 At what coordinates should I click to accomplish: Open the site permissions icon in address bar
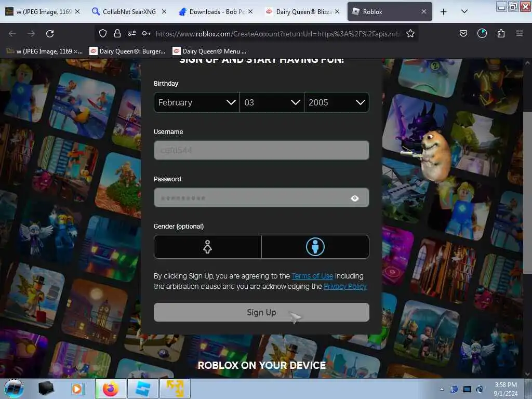pos(132,33)
